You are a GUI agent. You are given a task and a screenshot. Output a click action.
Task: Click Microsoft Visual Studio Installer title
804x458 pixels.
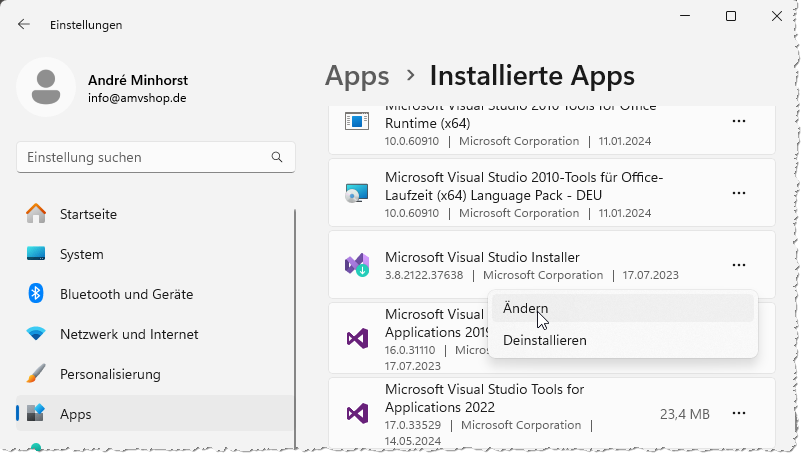tap(482, 257)
